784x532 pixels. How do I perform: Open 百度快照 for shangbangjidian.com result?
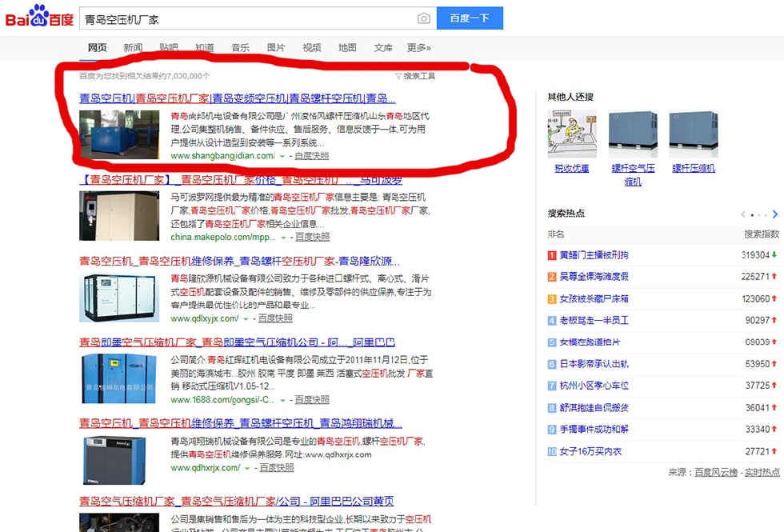tap(311, 156)
